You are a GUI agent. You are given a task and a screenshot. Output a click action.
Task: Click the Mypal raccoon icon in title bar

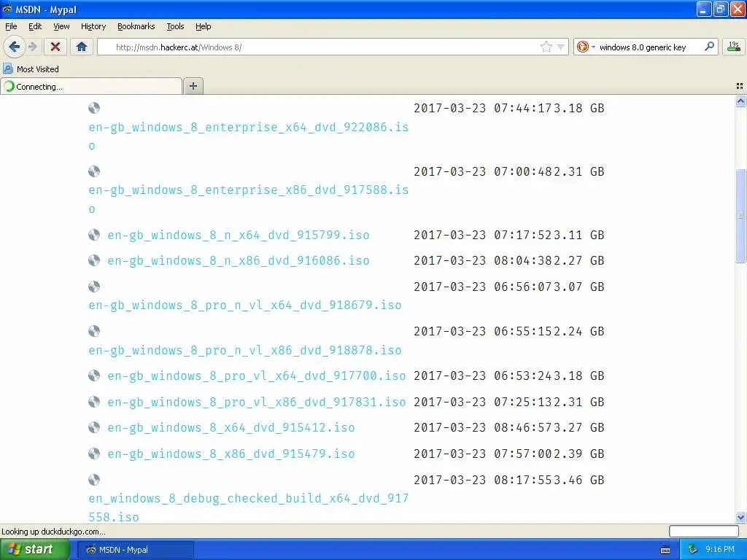tap(7, 9)
